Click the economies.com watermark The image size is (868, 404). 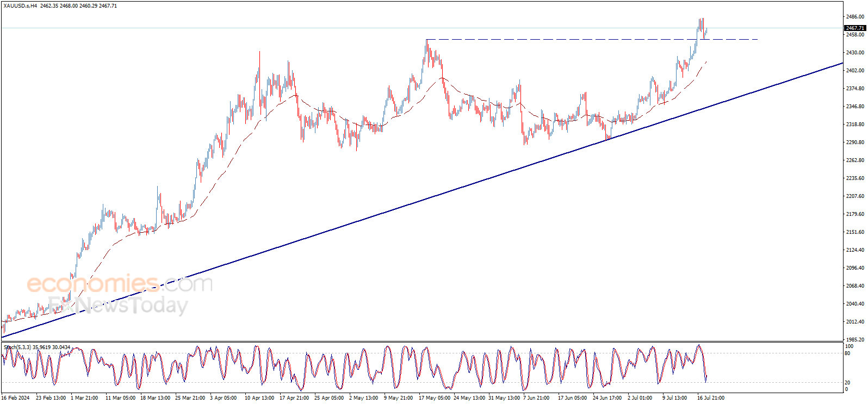(120, 283)
